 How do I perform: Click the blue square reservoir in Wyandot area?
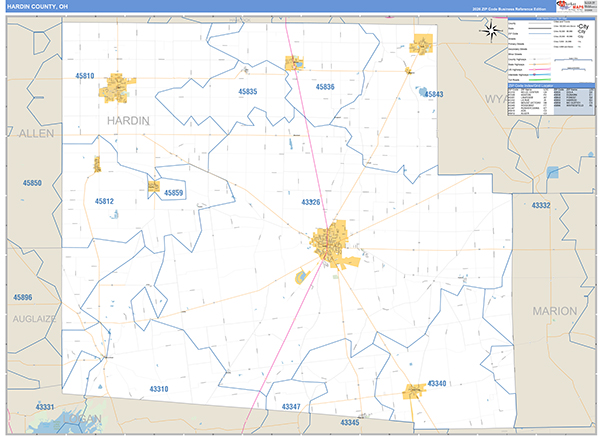[553, 172]
